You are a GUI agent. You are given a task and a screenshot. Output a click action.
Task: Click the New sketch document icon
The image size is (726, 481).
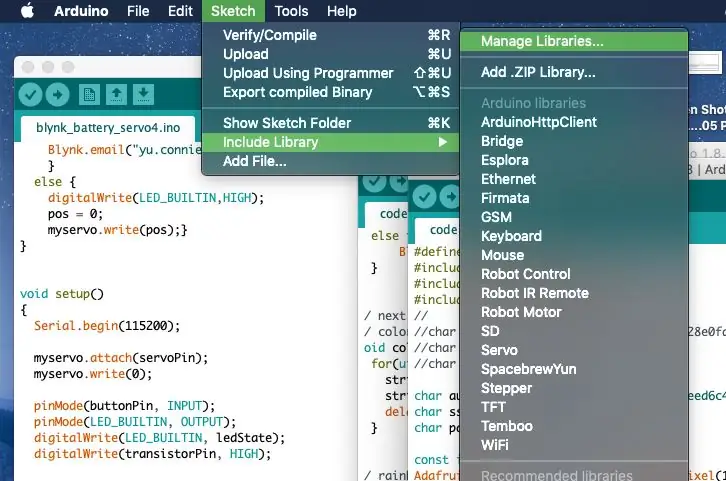click(x=89, y=95)
